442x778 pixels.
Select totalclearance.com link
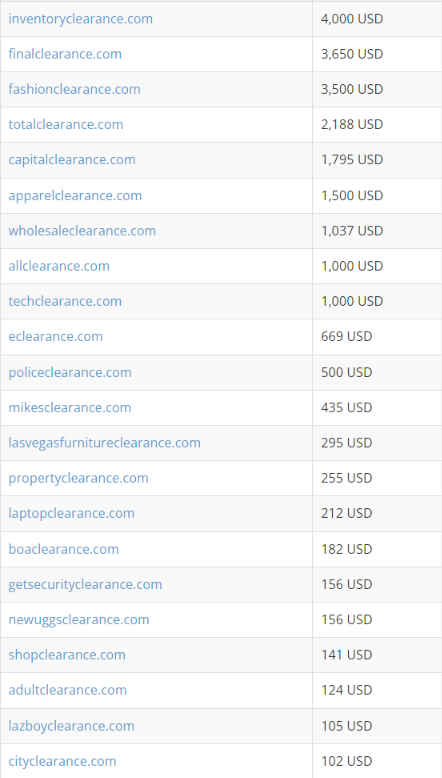(x=65, y=125)
